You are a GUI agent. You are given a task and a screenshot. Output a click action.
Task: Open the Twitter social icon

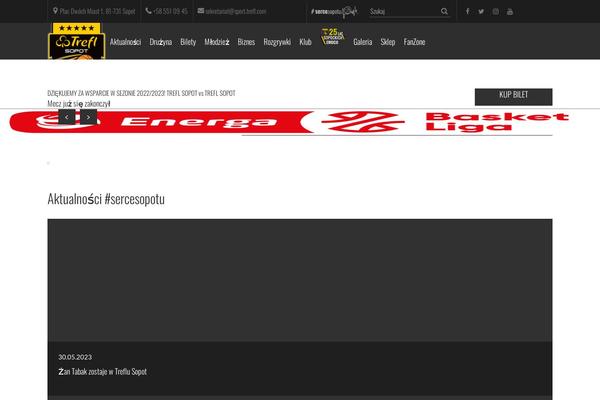pos(481,11)
